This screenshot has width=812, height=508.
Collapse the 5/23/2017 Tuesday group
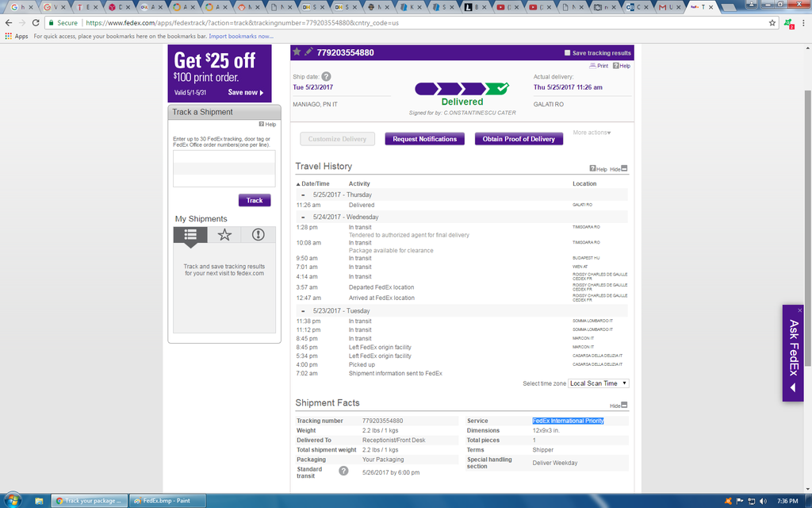point(303,311)
